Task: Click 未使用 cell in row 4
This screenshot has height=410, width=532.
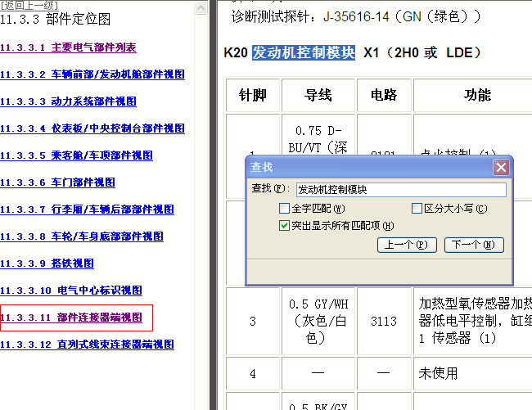Action: (472, 373)
